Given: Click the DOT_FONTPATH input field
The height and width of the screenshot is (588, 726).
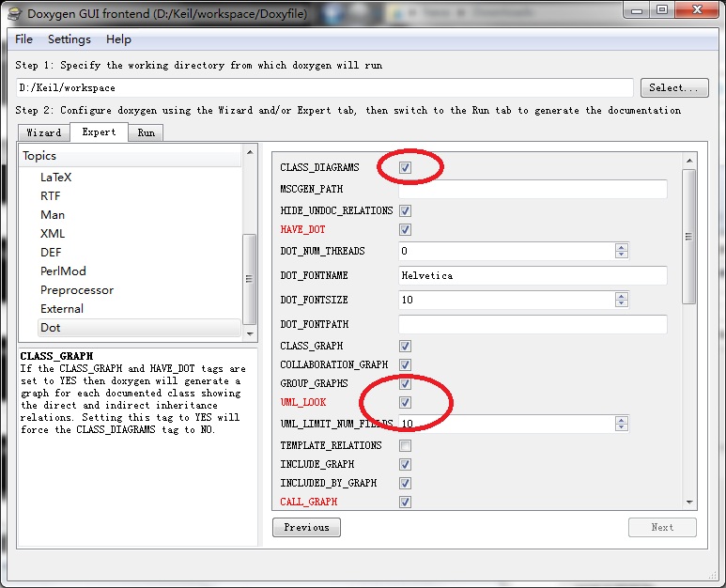Looking at the screenshot, I should click(533, 324).
